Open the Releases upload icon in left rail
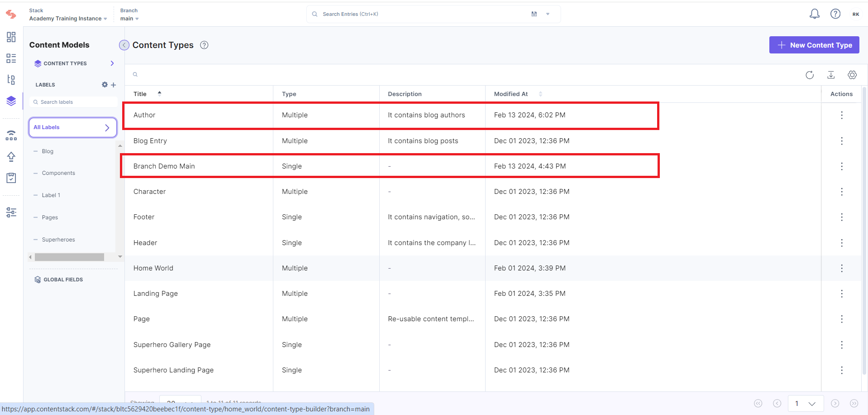Viewport: 868px width, 415px height. pyautogui.click(x=11, y=157)
